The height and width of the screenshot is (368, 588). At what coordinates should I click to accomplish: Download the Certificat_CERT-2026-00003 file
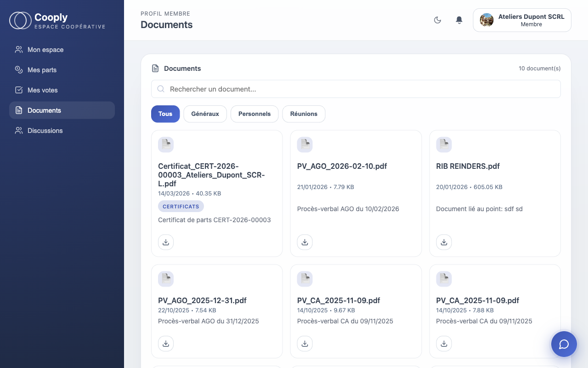166,242
